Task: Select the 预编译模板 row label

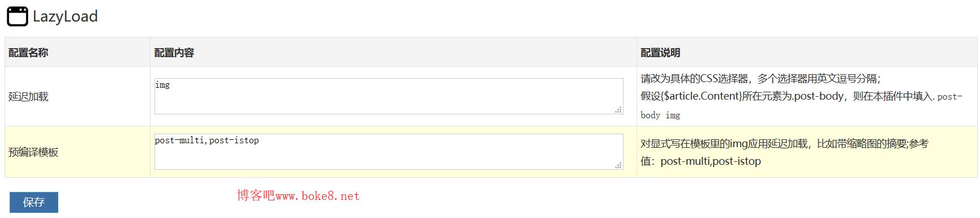Action: (33, 152)
